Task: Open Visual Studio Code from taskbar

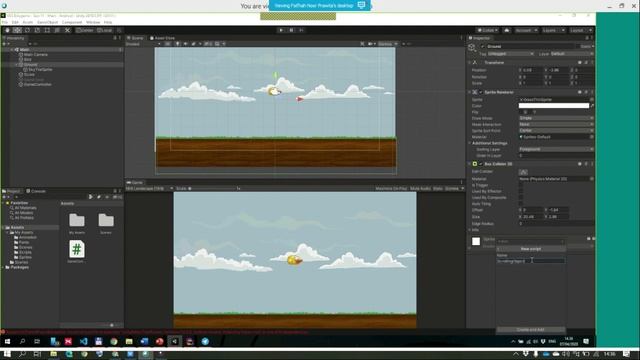Action: tap(83, 341)
